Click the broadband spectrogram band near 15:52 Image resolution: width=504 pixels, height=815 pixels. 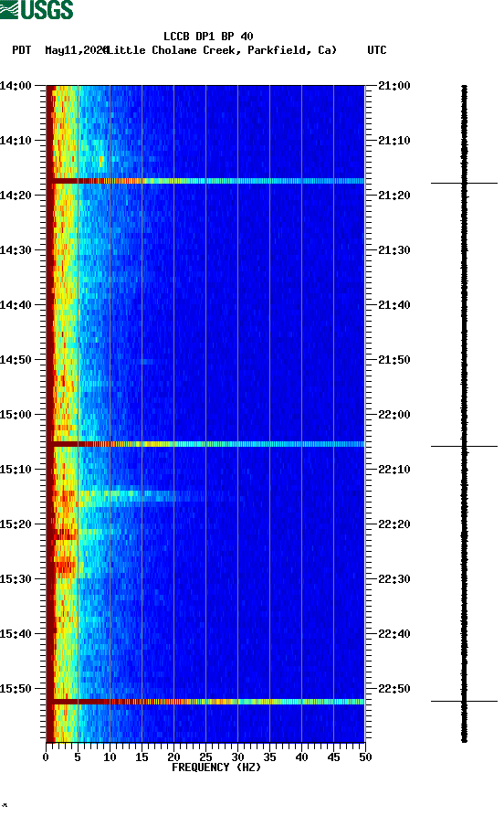[205, 702]
